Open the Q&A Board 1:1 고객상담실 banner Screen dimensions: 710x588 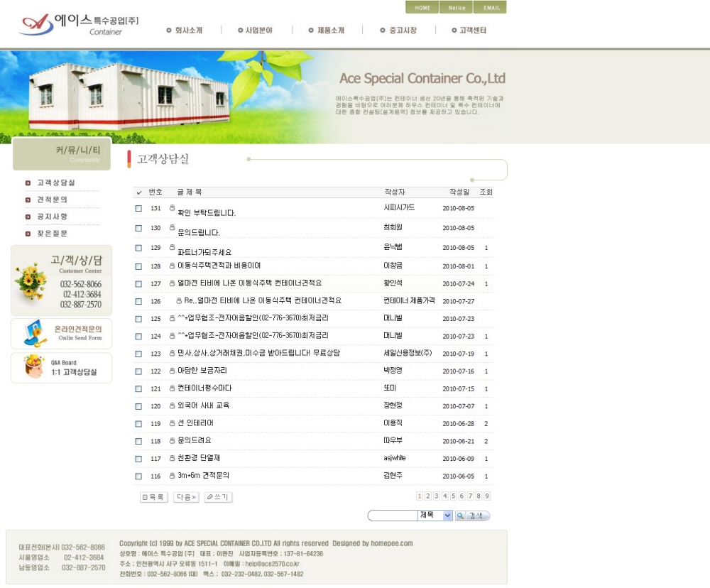click(61, 368)
